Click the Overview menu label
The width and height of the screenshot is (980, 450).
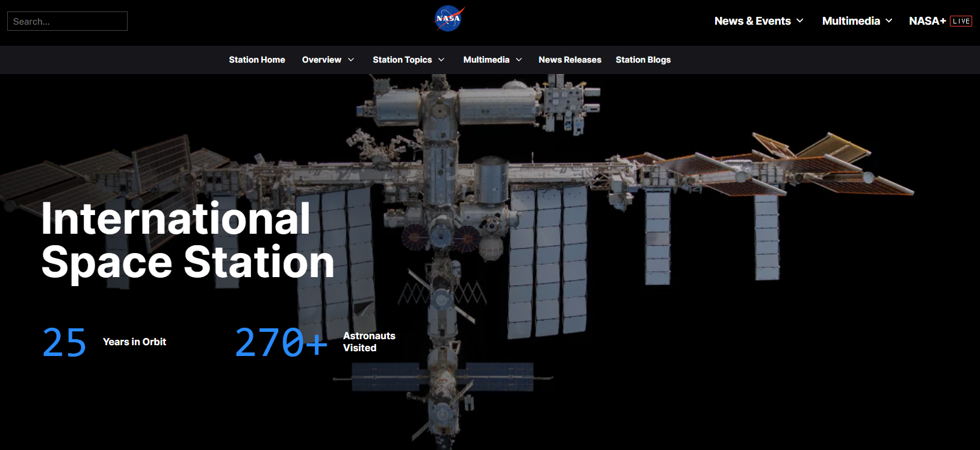coord(321,60)
